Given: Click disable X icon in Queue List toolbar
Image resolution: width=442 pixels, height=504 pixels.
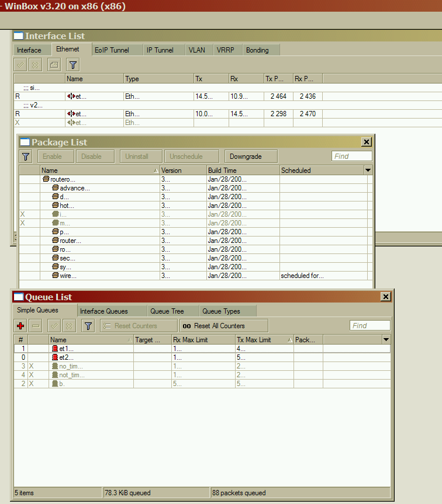Looking at the screenshot, I should point(69,326).
